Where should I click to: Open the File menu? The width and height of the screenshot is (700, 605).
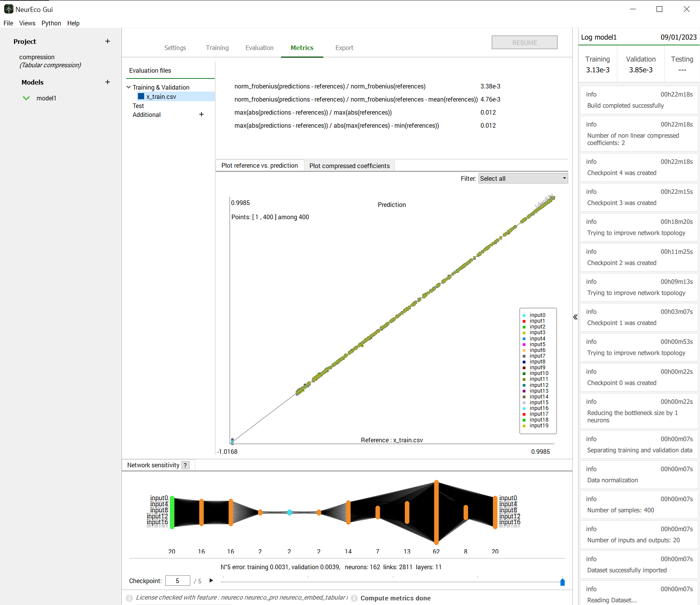[x=8, y=23]
